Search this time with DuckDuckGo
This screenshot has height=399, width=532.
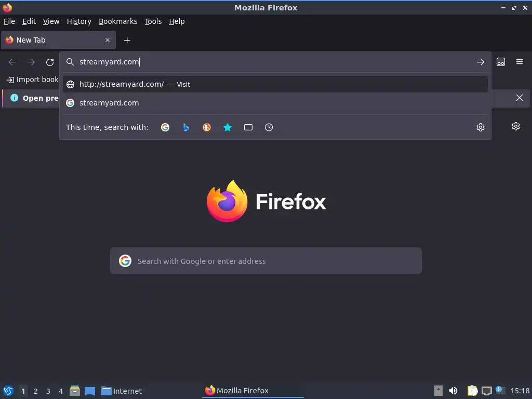(x=207, y=127)
